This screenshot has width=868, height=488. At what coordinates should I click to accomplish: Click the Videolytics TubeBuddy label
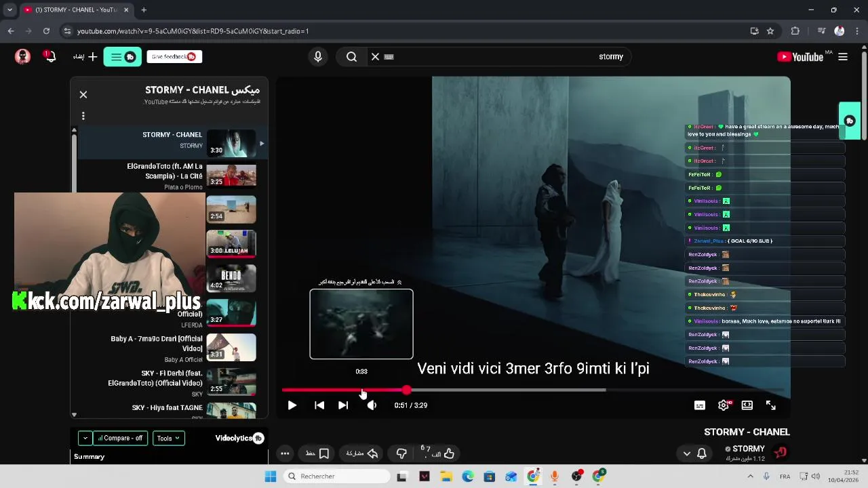tap(239, 439)
